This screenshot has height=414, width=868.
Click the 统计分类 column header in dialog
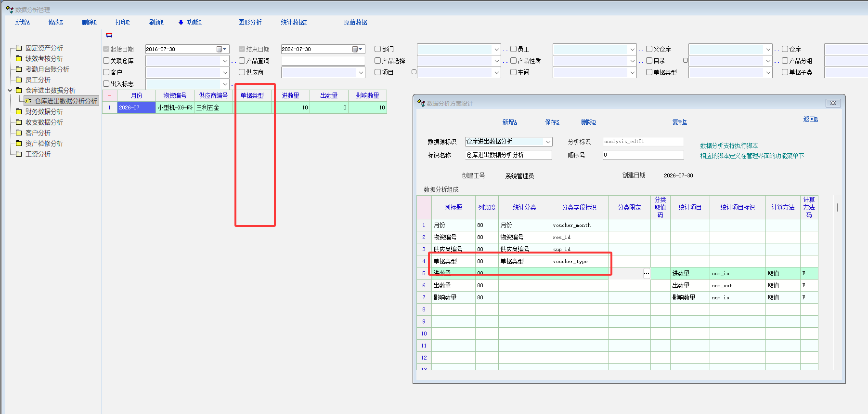point(525,207)
